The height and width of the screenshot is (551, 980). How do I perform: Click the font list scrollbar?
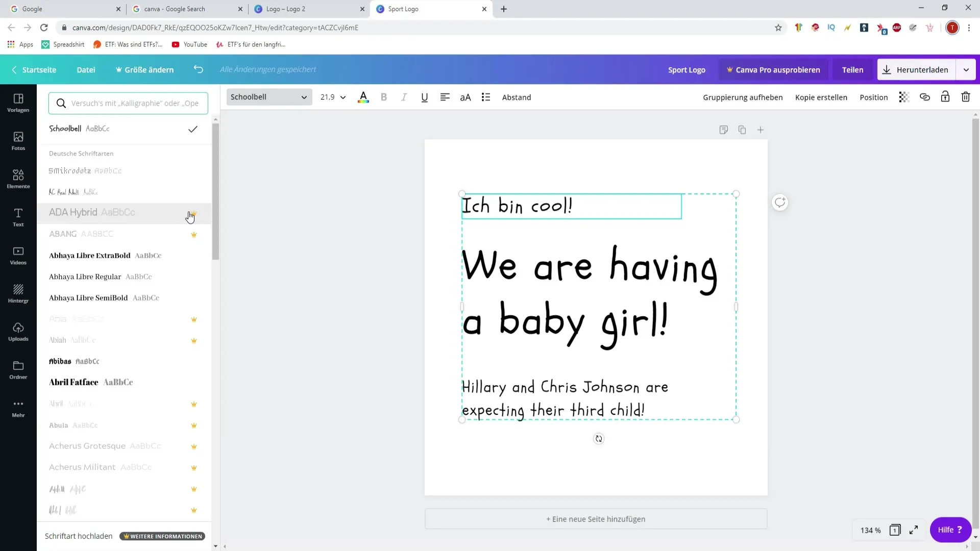tap(215, 191)
